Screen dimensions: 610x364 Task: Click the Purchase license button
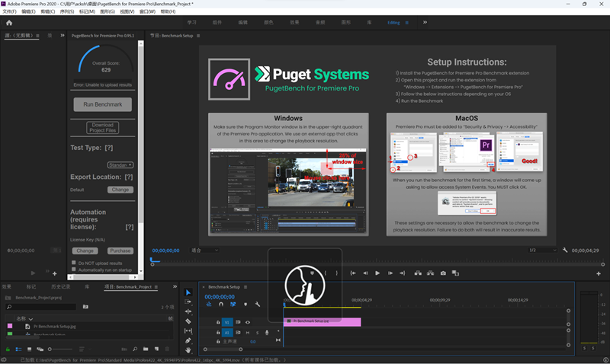120,251
